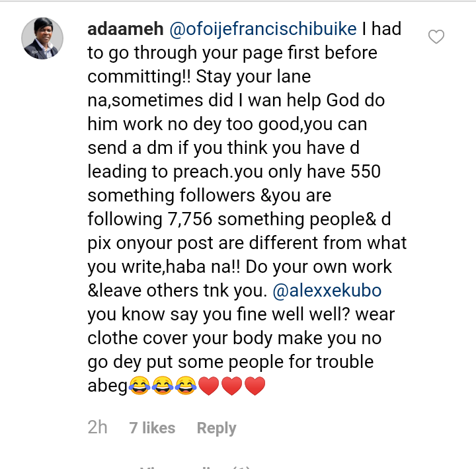Image resolution: width=476 pixels, height=469 pixels.
Task: Click the middle laughing-crying emoji
Action: coord(163,386)
